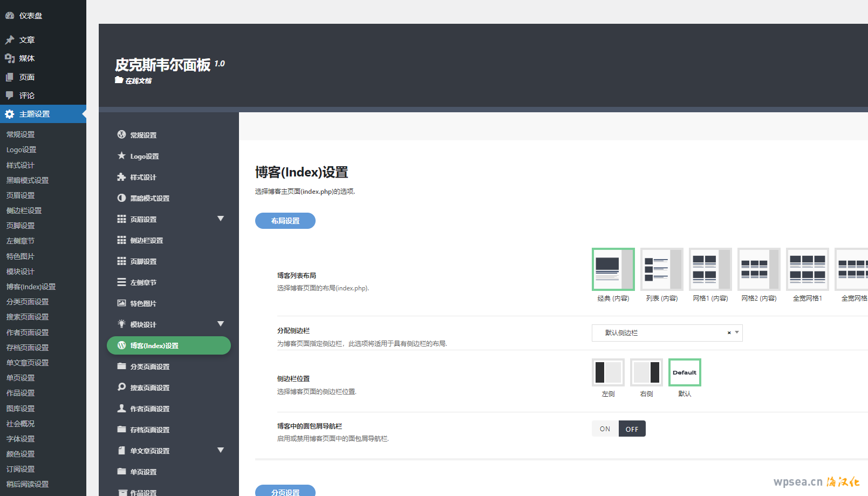Viewport: 868px width, 496px height.
Task: Turn OFF the breadcrumb navigation switch
Action: (632, 429)
